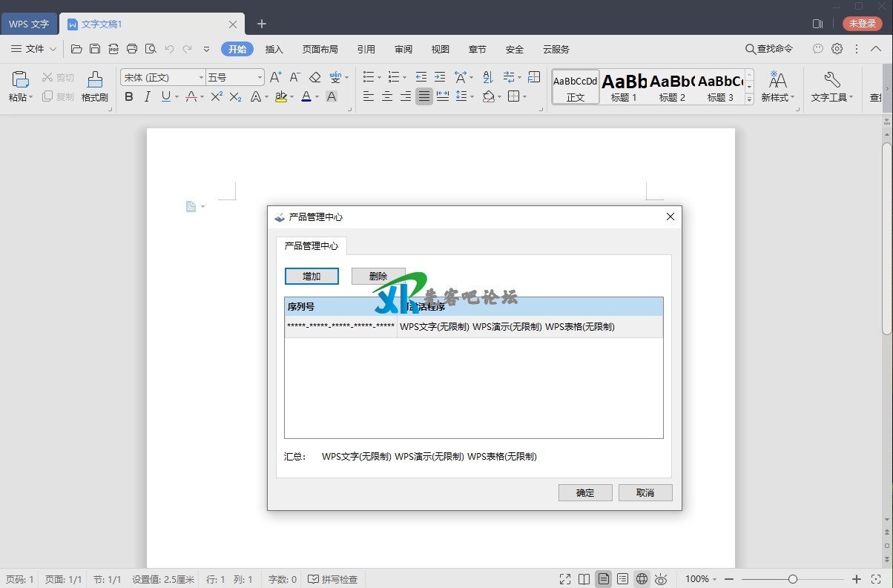The image size is (893, 588).
Task: Click the eye protection mode icon
Action: (x=661, y=579)
